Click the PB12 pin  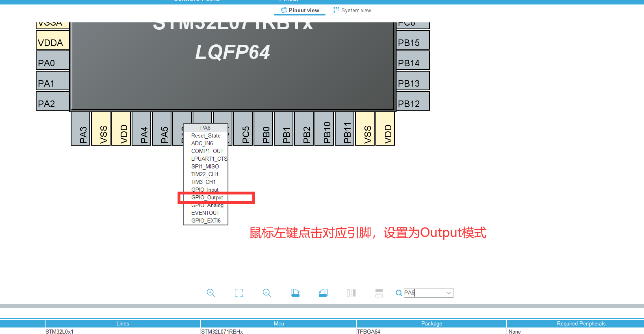click(x=413, y=101)
